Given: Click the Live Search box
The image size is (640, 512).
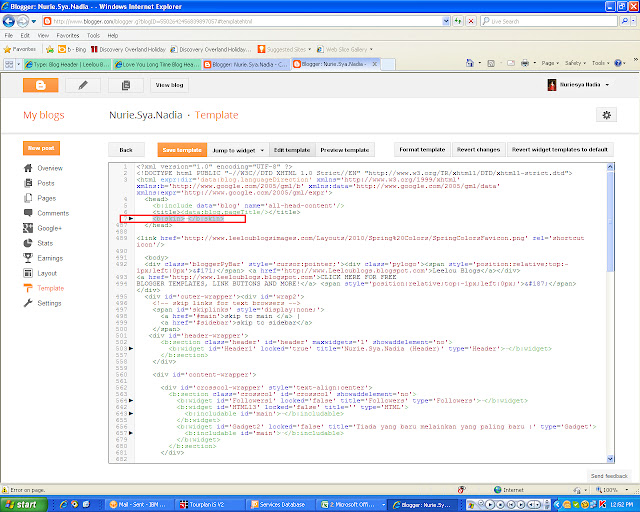Looking at the screenshot, I should point(549,21).
